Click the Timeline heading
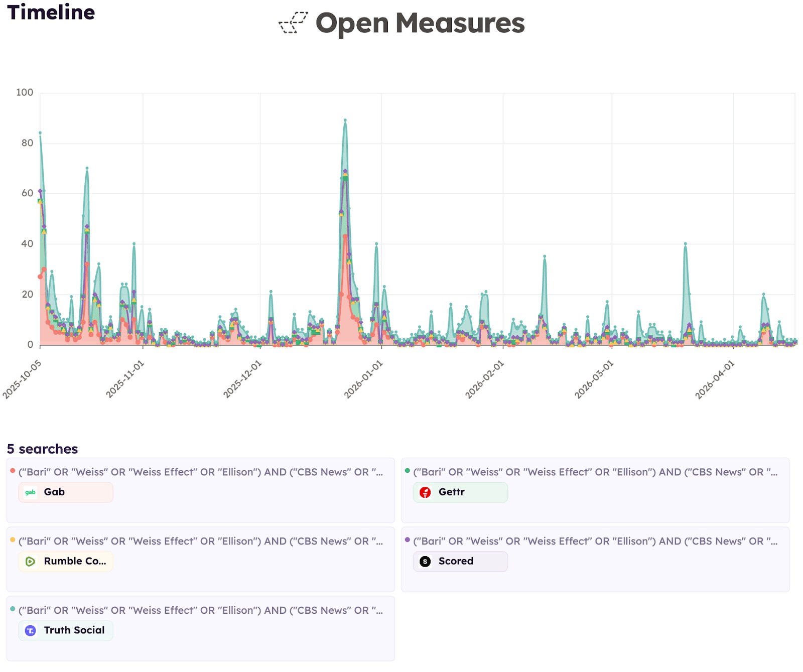Viewport: 803px width, 672px height. (x=50, y=13)
